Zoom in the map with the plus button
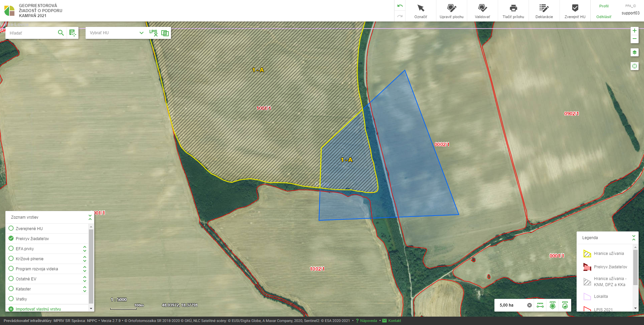The width and height of the screenshot is (644, 325). pyautogui.click(x=634, y=31)
